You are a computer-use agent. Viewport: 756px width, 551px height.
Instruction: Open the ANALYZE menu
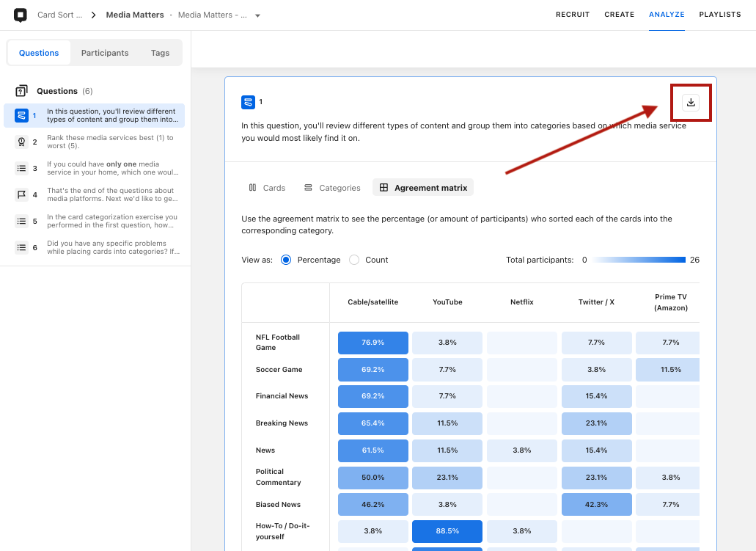point(667,15)
